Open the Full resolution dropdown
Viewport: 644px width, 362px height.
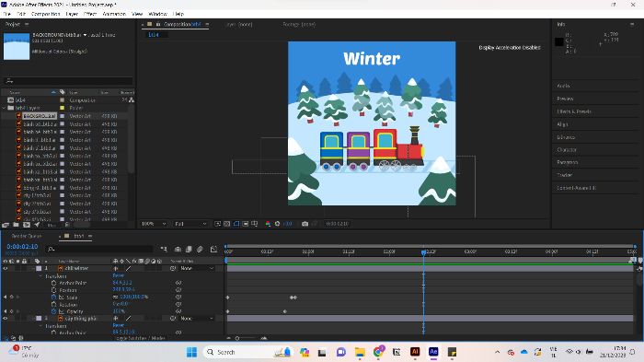[190, 224]
